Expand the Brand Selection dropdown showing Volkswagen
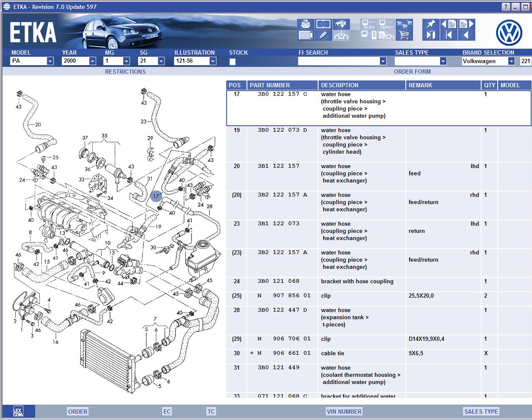The width and height of the screenshot is (532, 420). coord(511,61)
